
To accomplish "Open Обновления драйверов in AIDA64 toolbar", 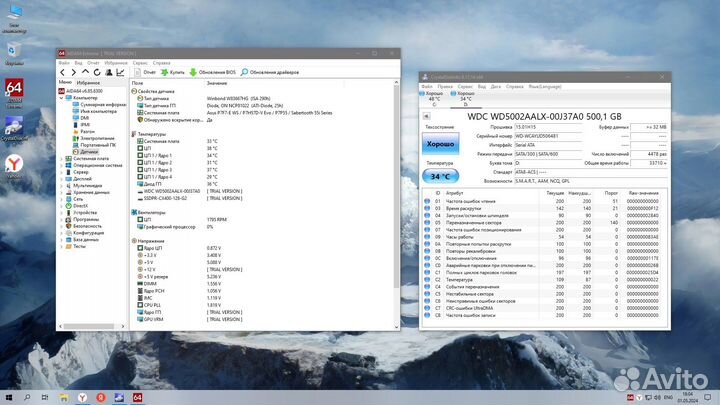I will 270,72.
